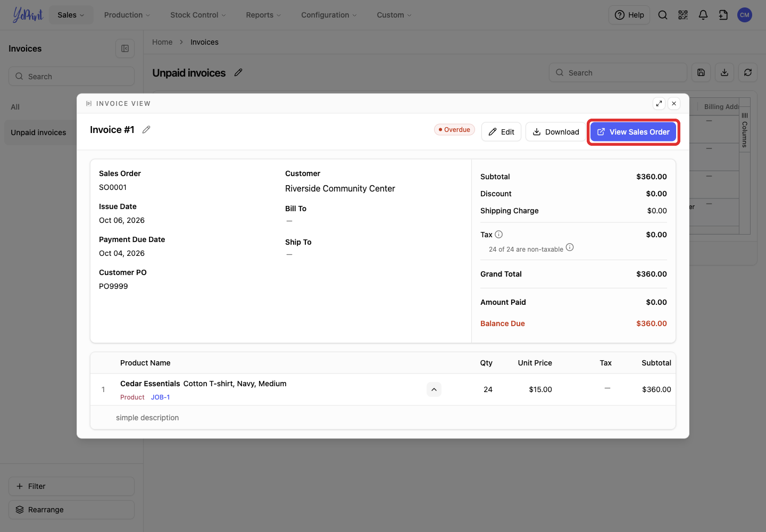This screenshot has height=532, width=766.
Task: Open the Help button
Action: pyautogui.click(x=629, y=15)
